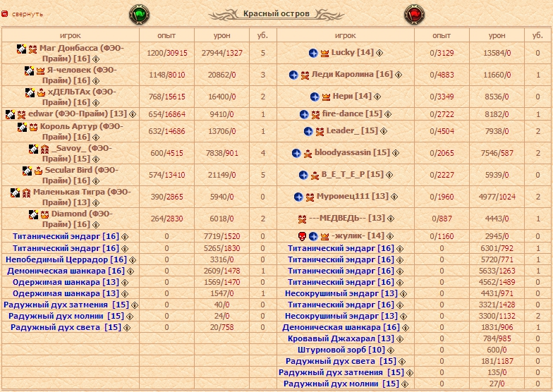This screenshot has height=392, width=553.
Task: Open player Lucky [14] link
Action: 353,52
